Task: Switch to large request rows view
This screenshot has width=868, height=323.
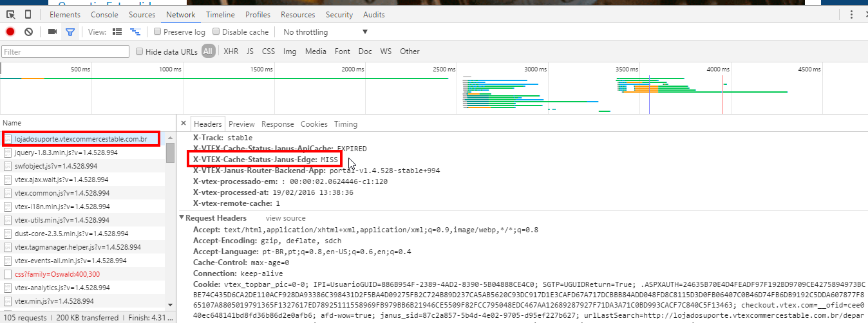Action: [x=117, y=32]
